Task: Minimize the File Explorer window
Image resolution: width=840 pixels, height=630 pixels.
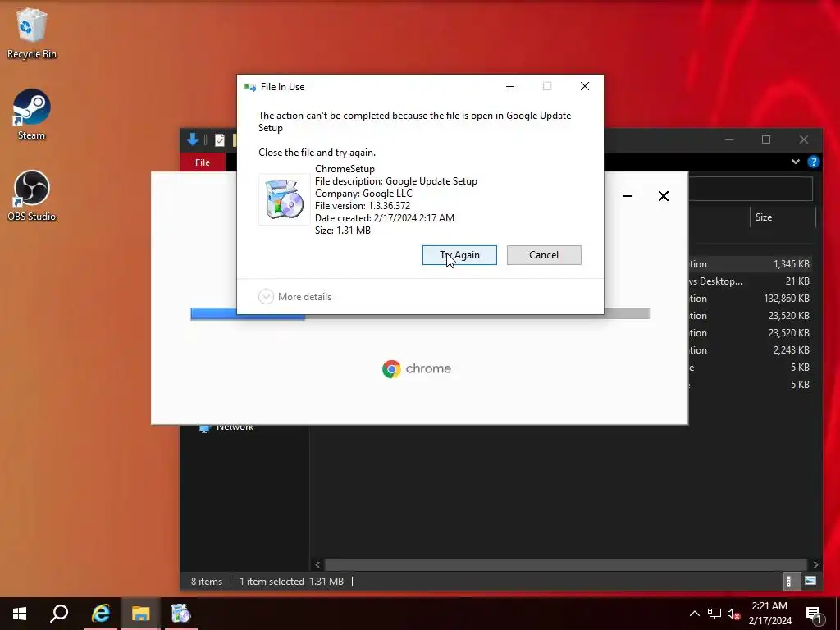Action: click(x=729, y=139)
